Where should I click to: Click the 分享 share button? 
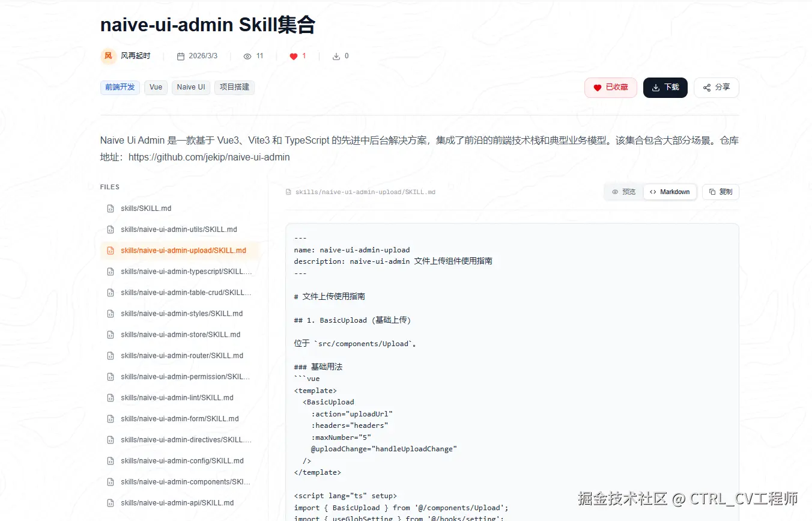click(717, 88)
